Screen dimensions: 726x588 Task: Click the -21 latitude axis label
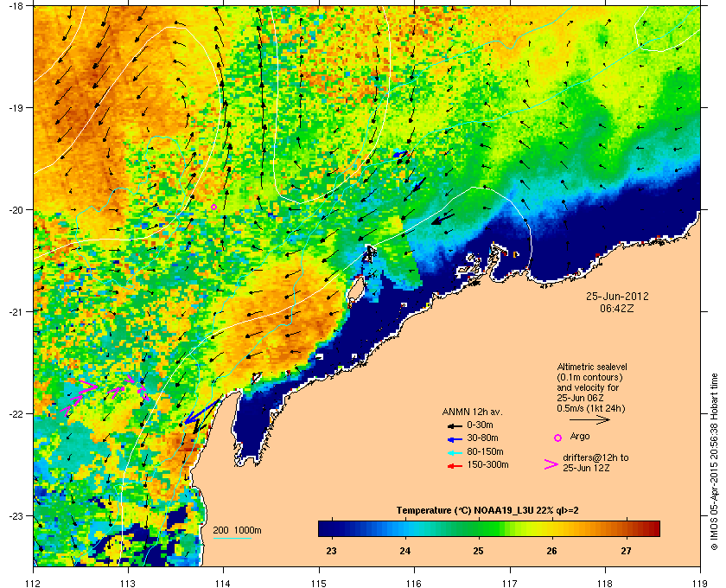click(15, 312)
